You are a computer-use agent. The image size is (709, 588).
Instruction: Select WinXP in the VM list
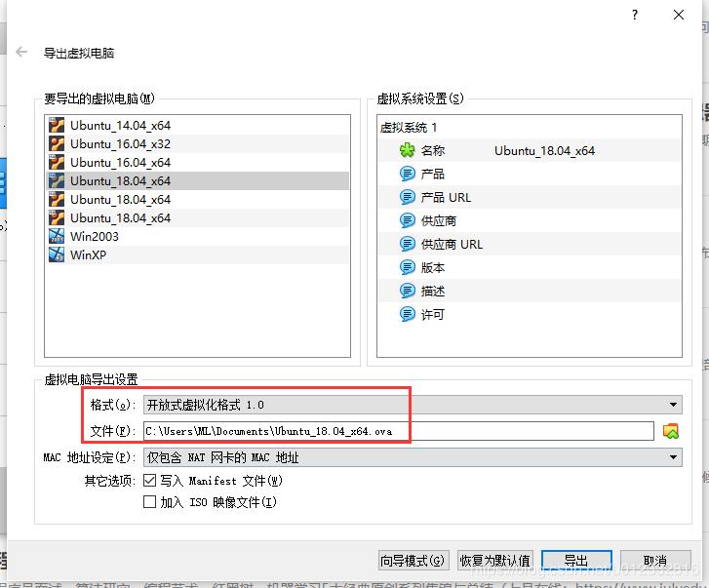198,255
